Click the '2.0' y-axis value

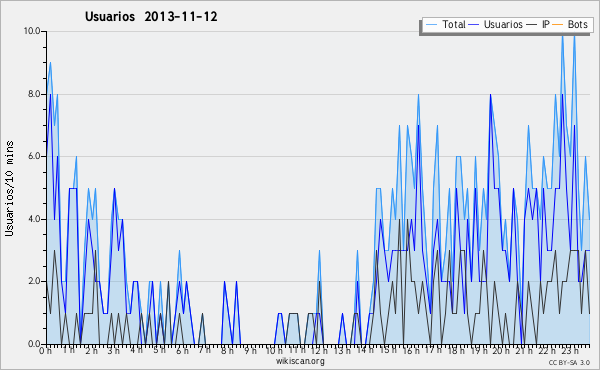[34, 281]
